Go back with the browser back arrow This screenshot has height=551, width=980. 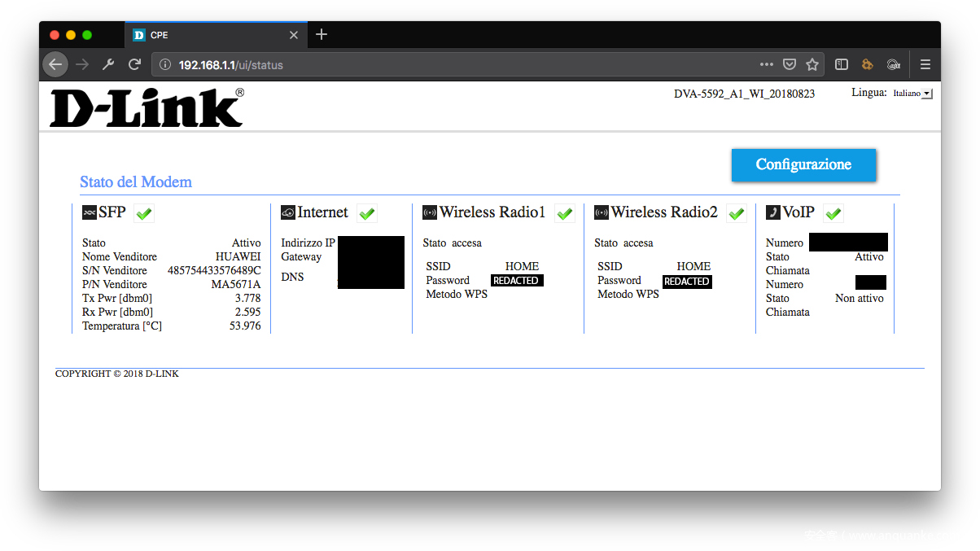[55, 64]
